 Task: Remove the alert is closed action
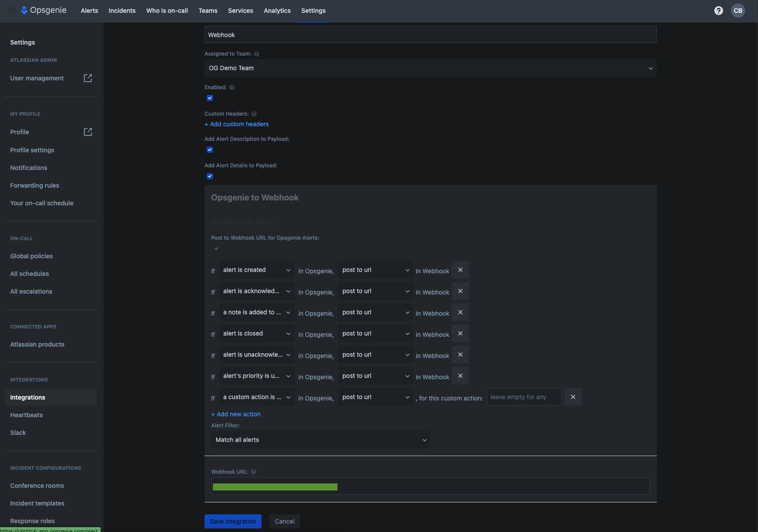tap(460, 333)
